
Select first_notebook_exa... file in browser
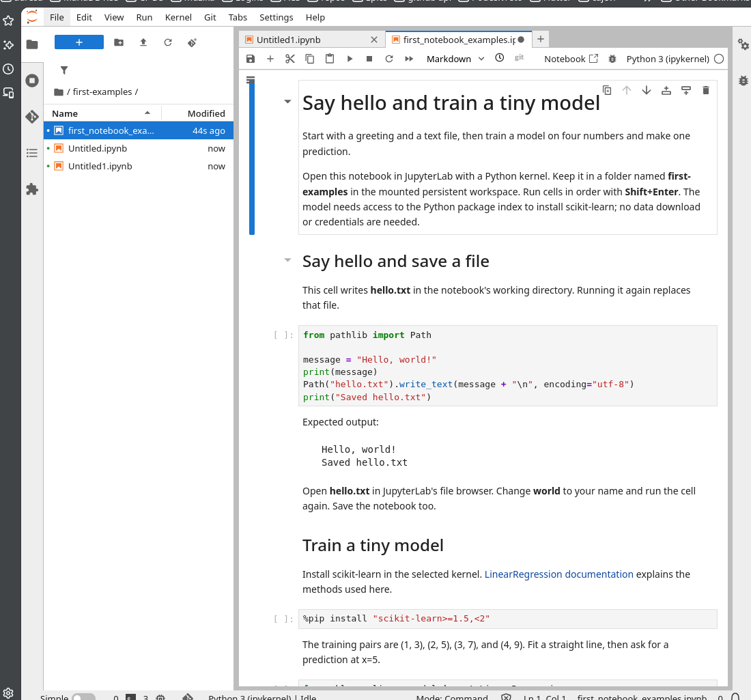(x=139, y=131)
